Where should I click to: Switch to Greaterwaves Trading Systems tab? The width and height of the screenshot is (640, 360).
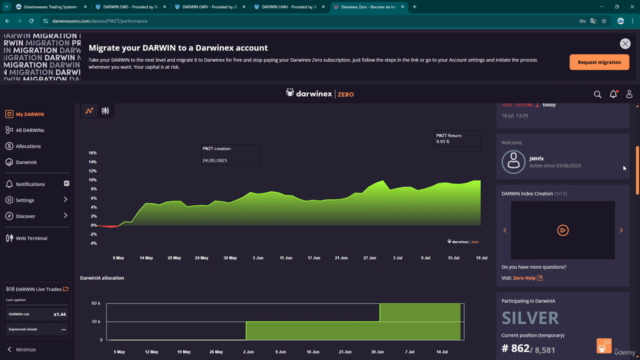click(51, 7)
